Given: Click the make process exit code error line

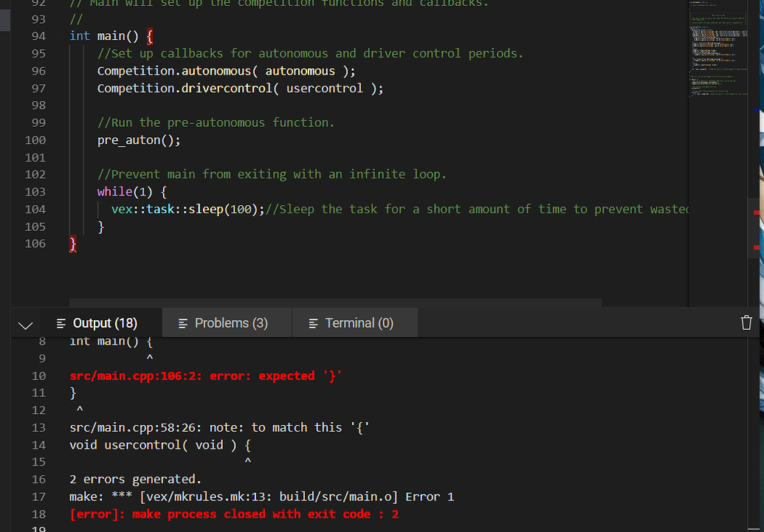Looking at the screenshot, I should [x=234, y=514].
